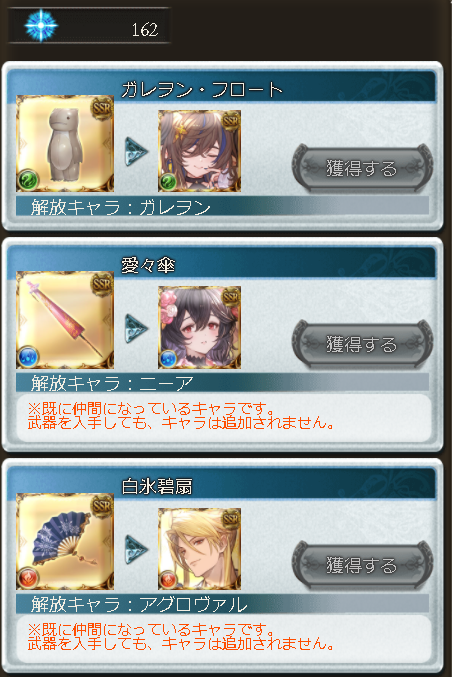Click the wind element icon on ガレヲン・フロート
The height and width of the screenshot is (677, 452).
(x=28, y=180)
